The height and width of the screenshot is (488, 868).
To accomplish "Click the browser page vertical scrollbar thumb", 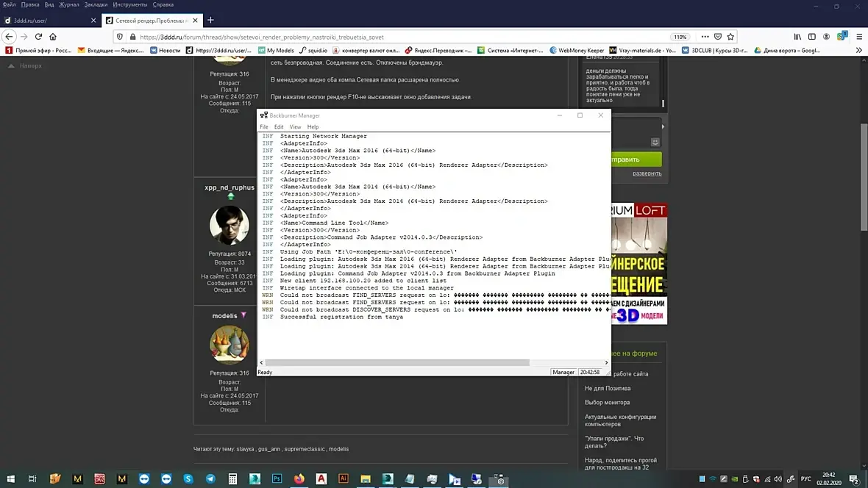I will pyautogui.click(x=864, y=177).
